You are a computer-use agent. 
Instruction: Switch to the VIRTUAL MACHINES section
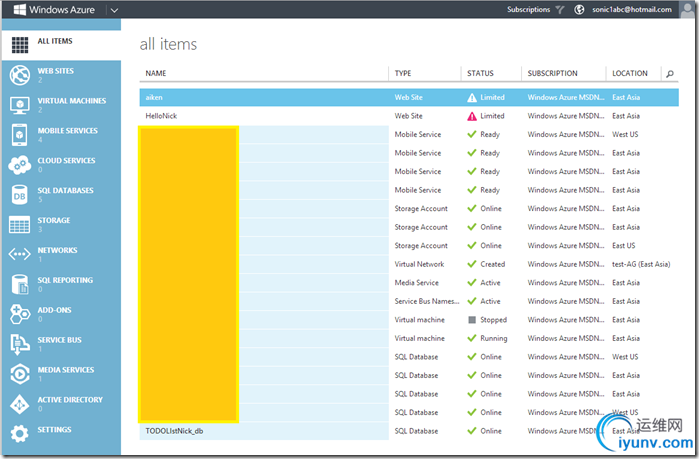click(x=72, y=101)
